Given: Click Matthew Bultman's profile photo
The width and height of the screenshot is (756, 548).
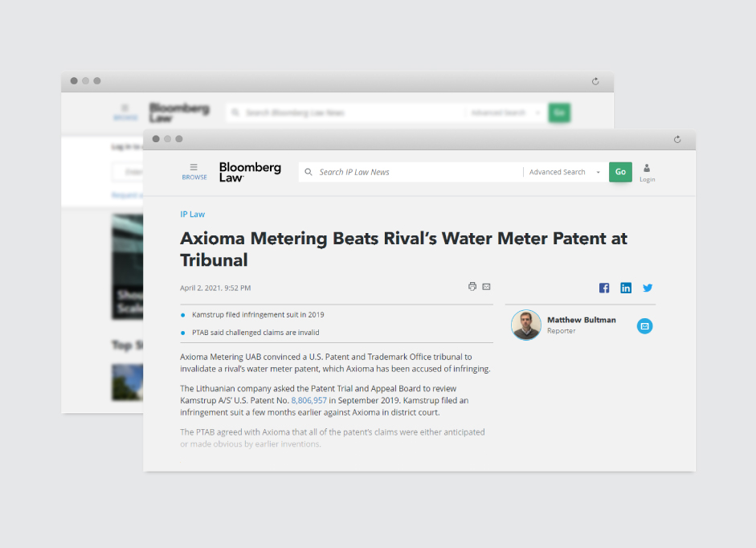Looking at the screenshot, I should (x=526, y=325).
